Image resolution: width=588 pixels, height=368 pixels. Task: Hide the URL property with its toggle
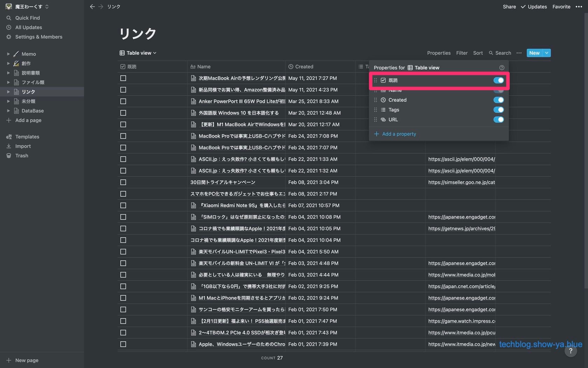[498, 120]
